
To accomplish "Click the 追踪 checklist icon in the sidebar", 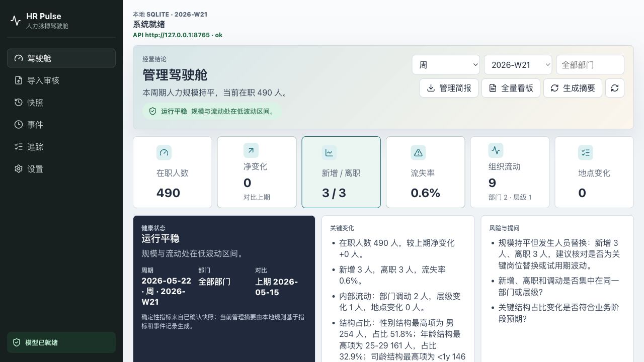I will point(19,147).
